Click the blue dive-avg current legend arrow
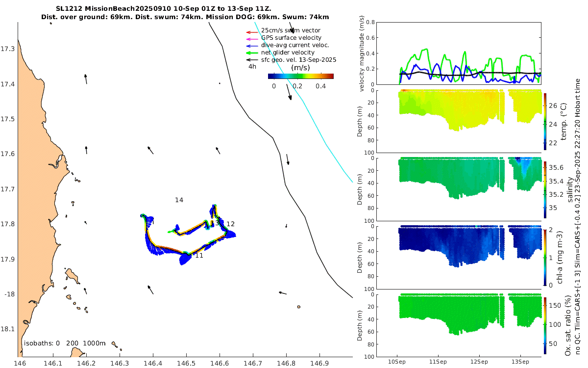This screenshot has height=368, width=588. coord(252,46)
